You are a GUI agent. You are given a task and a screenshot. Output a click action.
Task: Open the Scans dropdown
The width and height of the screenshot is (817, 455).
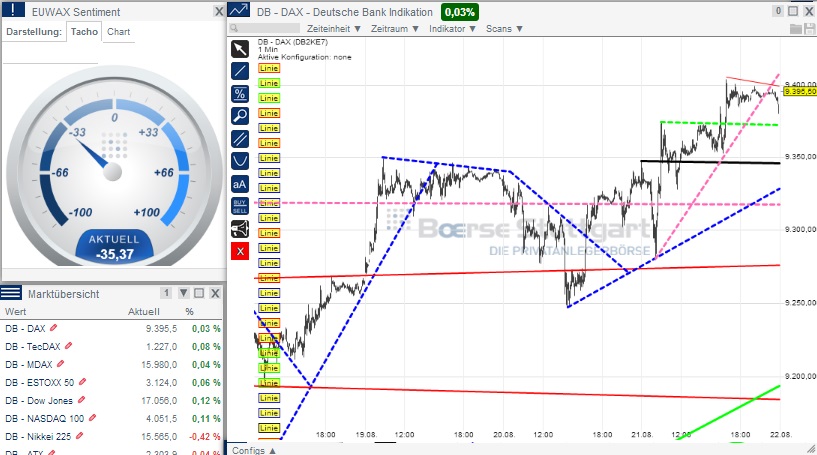504,29
